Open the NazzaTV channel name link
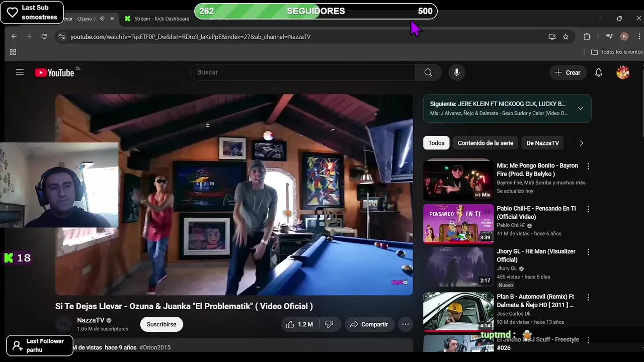 point(91,320)
